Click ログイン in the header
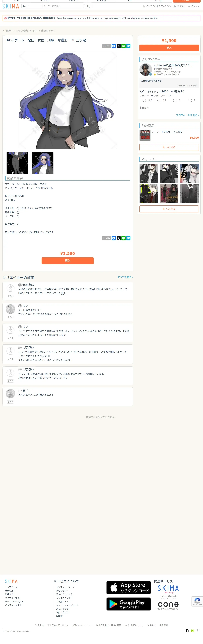The width and height of the screenshot is (203, 644). coord(194,6)
